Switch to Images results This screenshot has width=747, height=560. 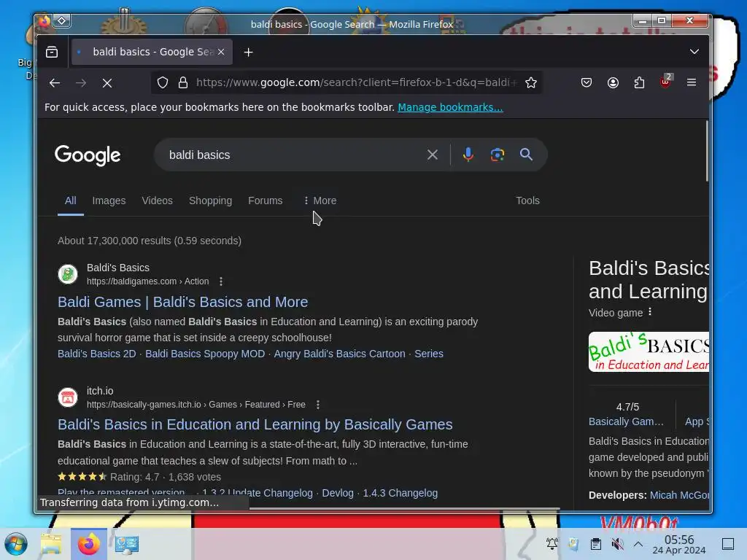(109, 201)
